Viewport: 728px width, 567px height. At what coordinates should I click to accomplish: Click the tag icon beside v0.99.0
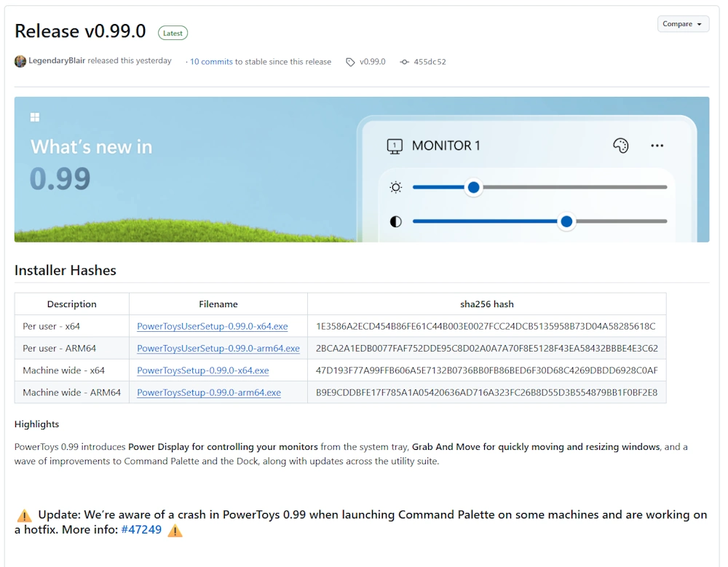[x=350, y=62]
